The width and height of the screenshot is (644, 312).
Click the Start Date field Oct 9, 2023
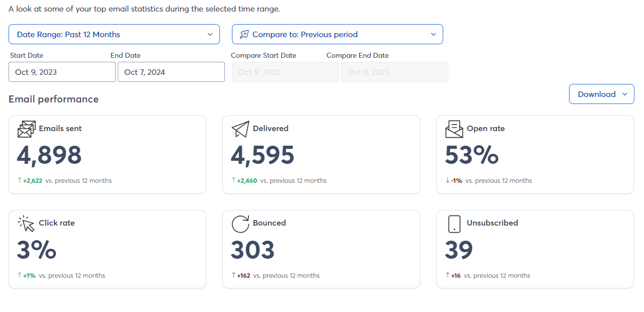[x=62, y=72]
